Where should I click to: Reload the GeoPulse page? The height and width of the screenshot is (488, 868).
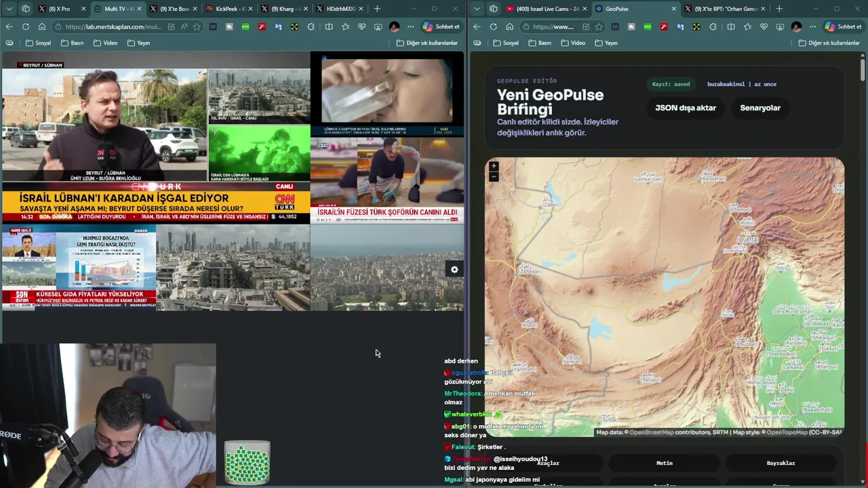tap(493, 26)
